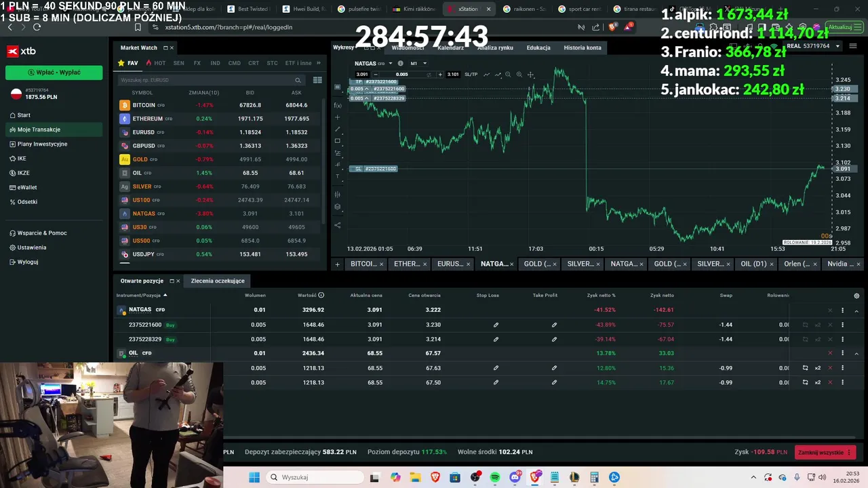Expand more Market Watch category tabs
The height and width of the screenshot is (488, 868).
(x=319, y=63)
